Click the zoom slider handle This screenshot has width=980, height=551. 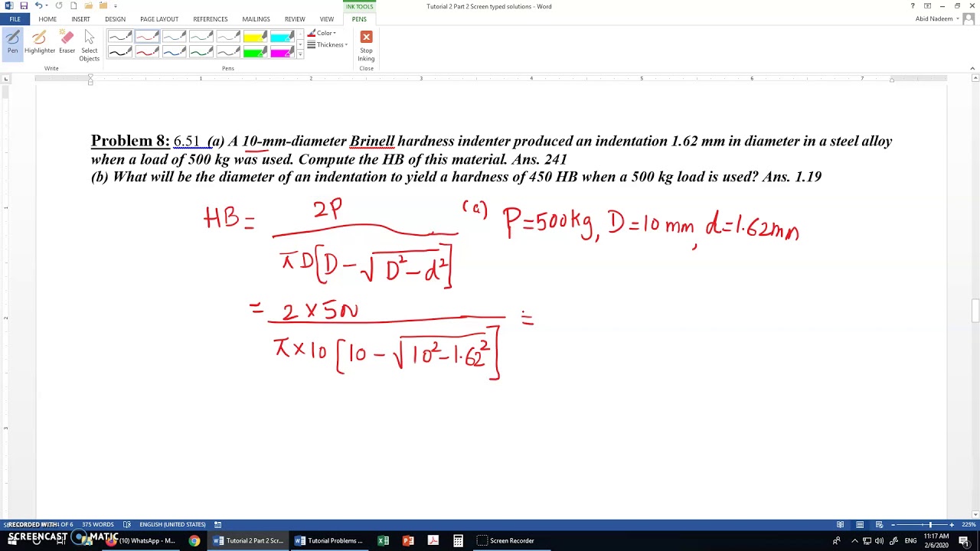[930, 524]
